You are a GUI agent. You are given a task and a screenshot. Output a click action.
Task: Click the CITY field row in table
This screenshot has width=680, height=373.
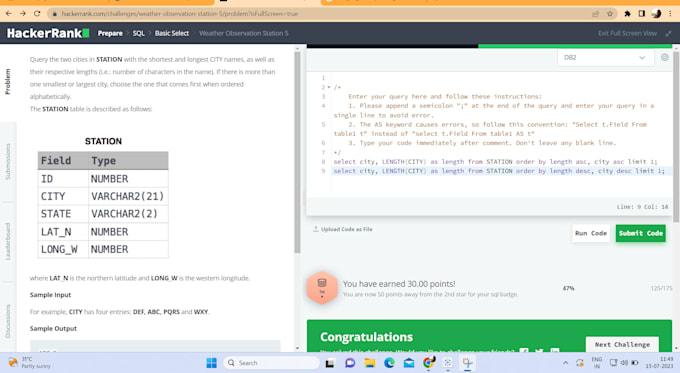(x=103, y=196)
